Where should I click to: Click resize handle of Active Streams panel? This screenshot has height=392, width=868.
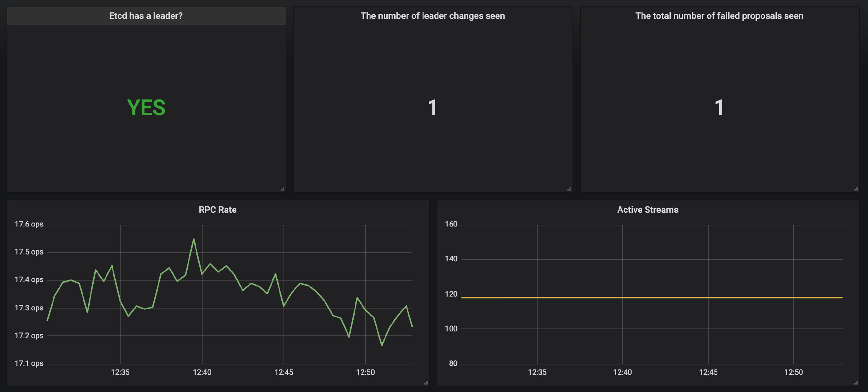856,383
